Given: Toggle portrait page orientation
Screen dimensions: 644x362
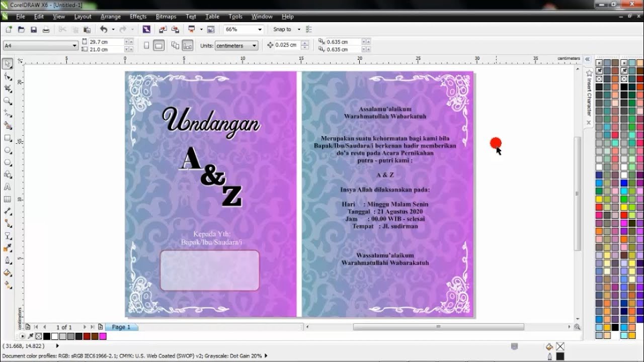Looking at the screenshot, I should coord(146,46).
